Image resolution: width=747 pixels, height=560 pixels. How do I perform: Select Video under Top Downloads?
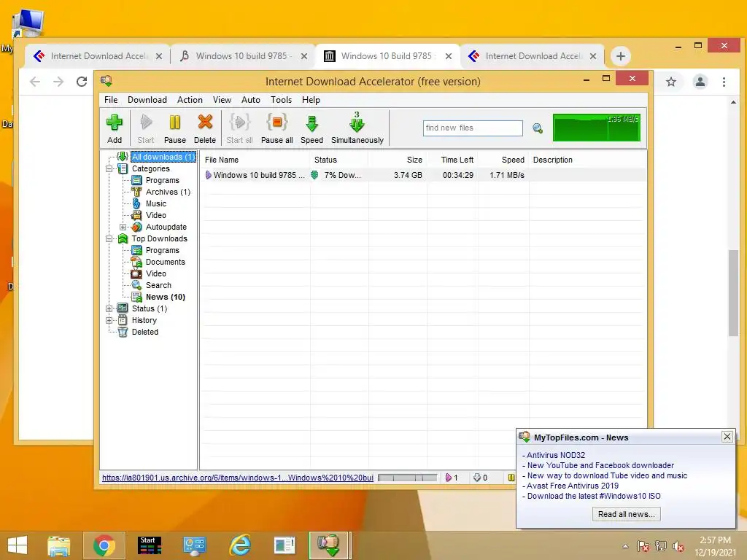pos(156,274)
